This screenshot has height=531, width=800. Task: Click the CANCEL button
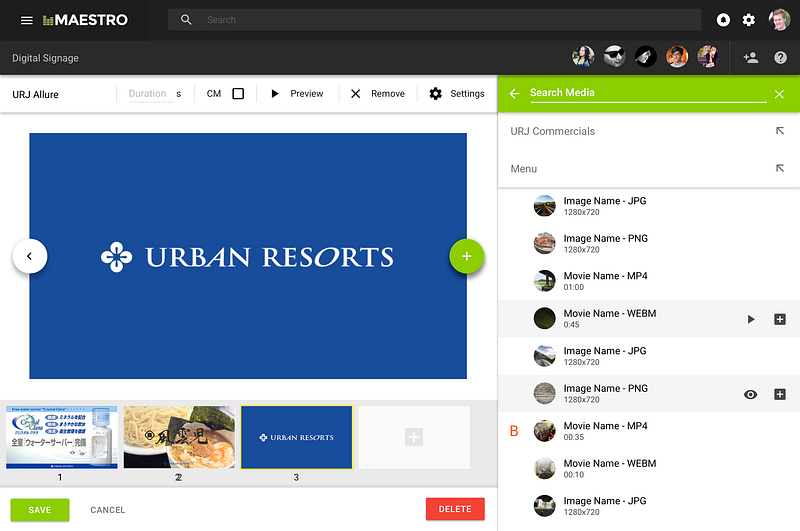pyautogui.click(x=108, y=510)
